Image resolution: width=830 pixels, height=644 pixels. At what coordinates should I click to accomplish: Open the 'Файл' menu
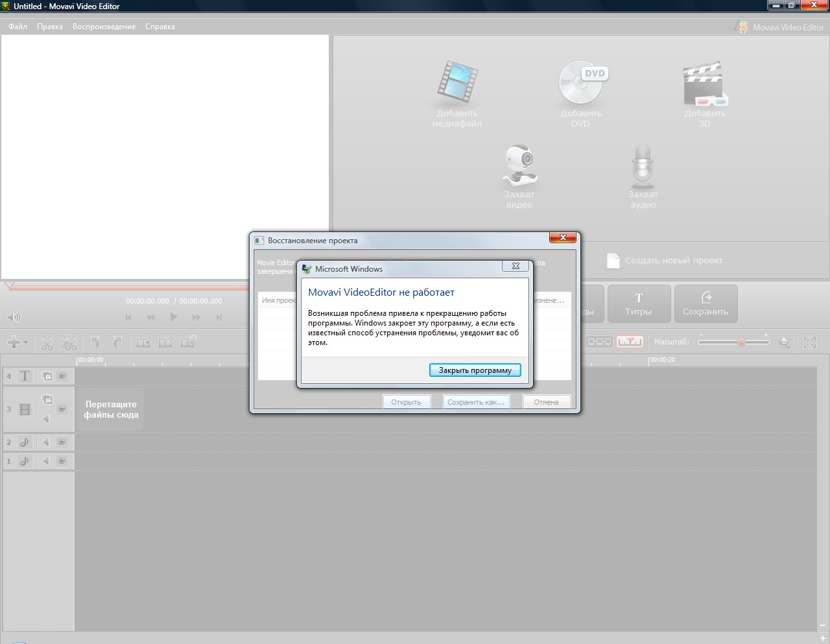click(x=18, y=27)
